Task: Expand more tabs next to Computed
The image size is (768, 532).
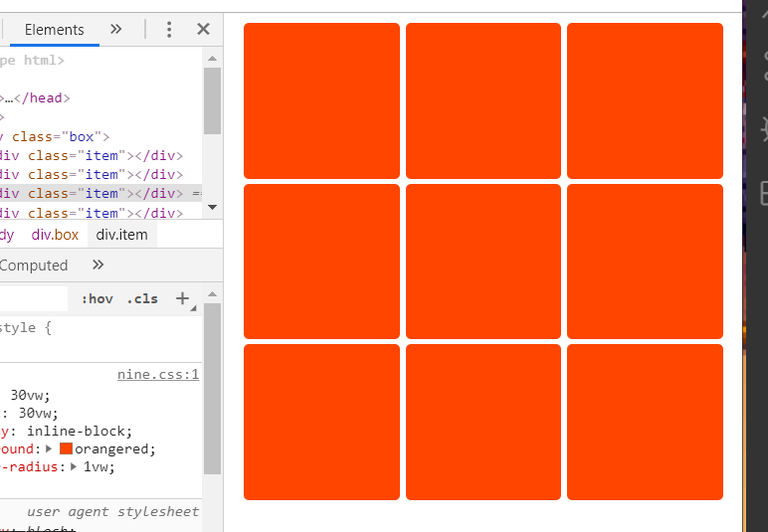Action: 97,266
